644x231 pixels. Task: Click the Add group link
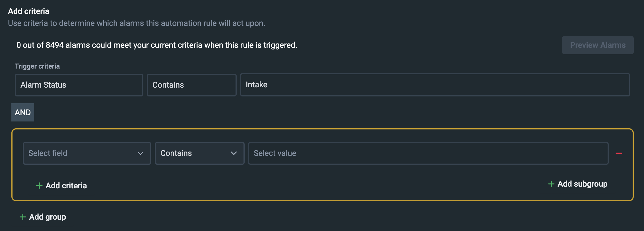[x=47, y=217]
